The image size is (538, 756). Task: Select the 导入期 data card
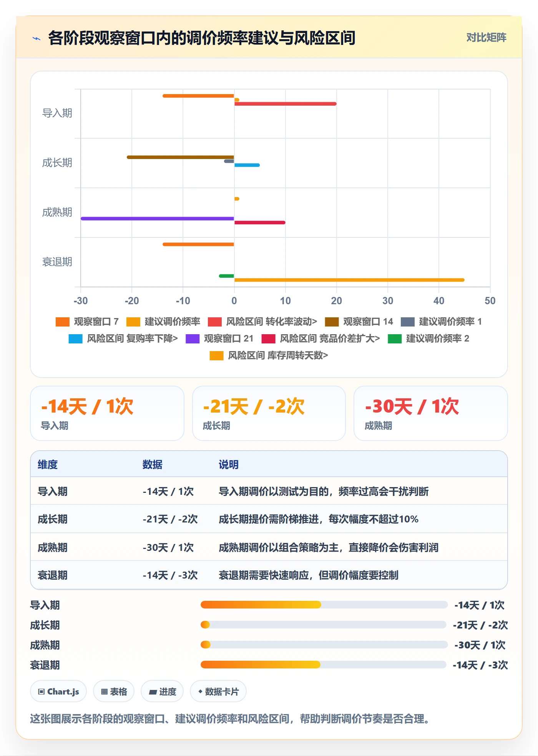pyautogui.click(x=107, y=413)
